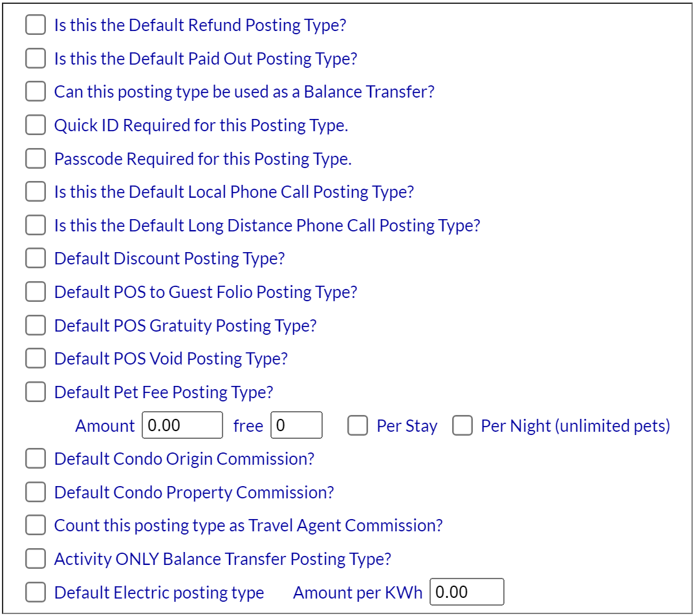Viewport: 696px width, 616px height.
Task: Focus the free pets count field
Action: (x=296, y=425)
